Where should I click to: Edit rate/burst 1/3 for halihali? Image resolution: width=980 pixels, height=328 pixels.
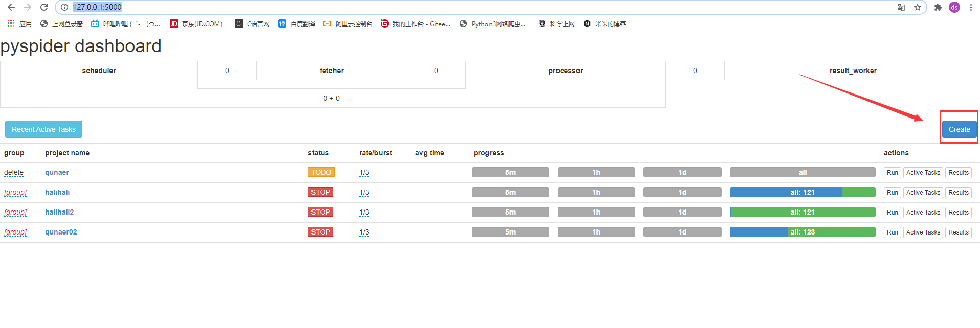click(364, 192)
